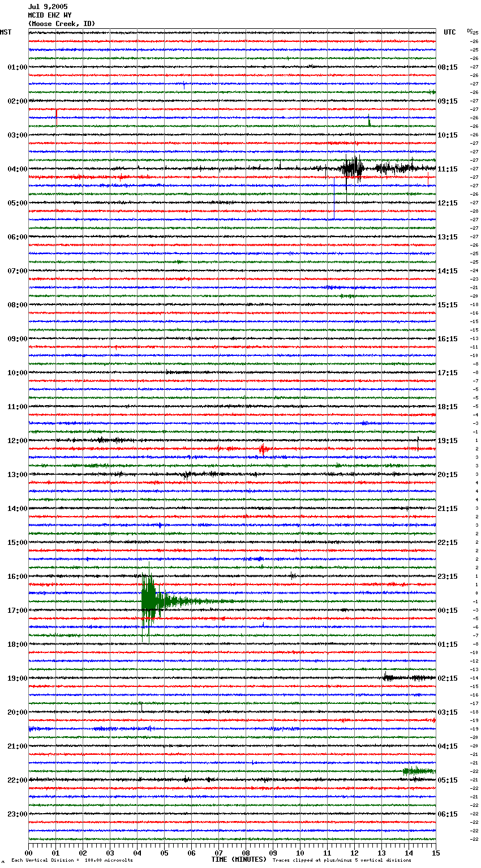Click the 02:15 UTC time label
Viewport: 481px width, 868px height.
(x=448, y=678)
